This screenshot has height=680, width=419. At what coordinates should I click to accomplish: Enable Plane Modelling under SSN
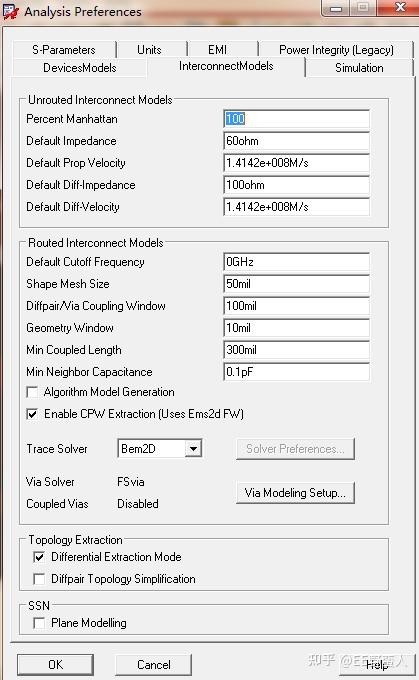tap(39, 623)
